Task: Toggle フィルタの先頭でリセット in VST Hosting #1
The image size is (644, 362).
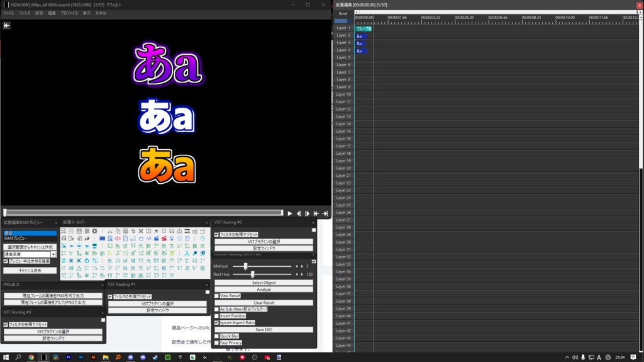Action: point(110,297)
